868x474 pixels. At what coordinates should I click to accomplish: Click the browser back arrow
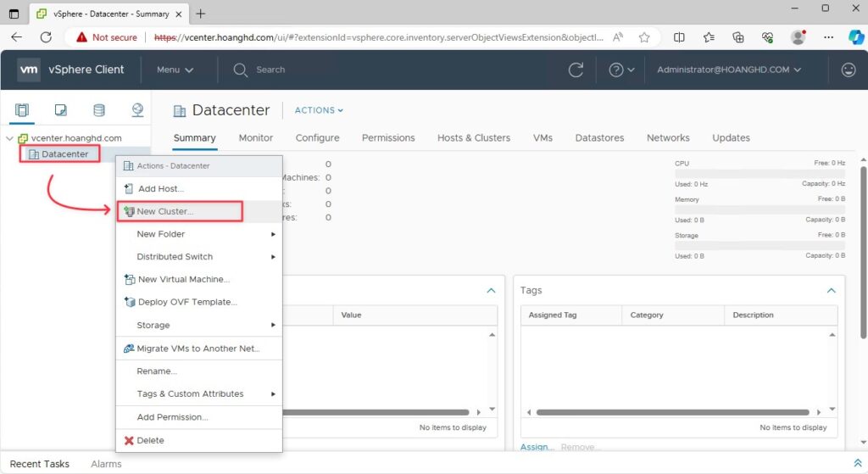point(17,37)
